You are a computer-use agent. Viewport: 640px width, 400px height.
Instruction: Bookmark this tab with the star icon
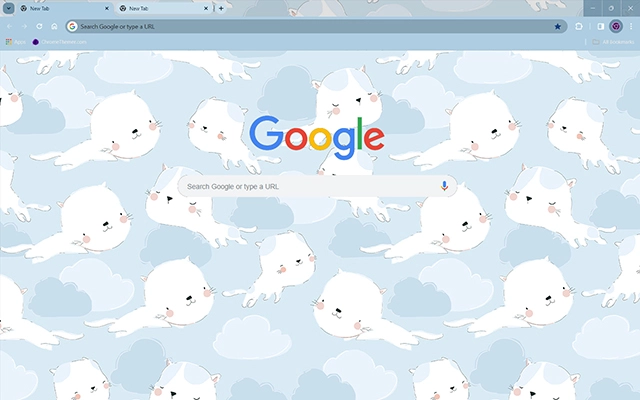[557, 27]
